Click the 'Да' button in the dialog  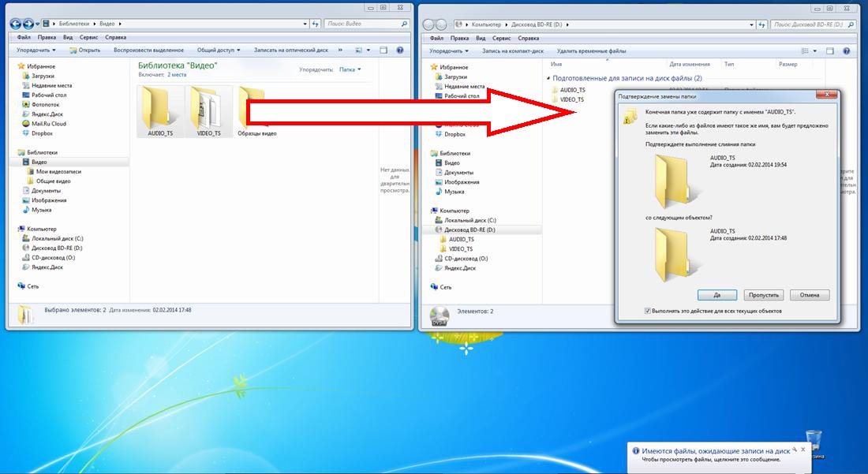[717, 295]
